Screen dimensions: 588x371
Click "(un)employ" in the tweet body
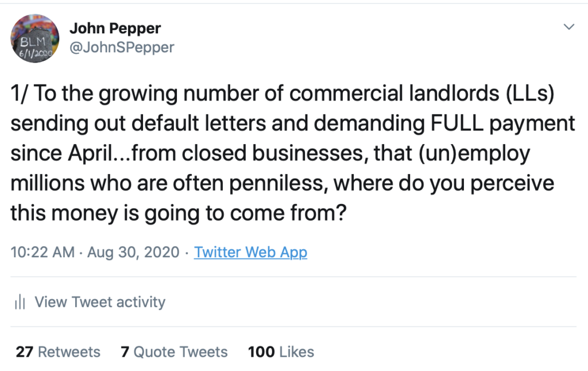(x=474, y=154)
